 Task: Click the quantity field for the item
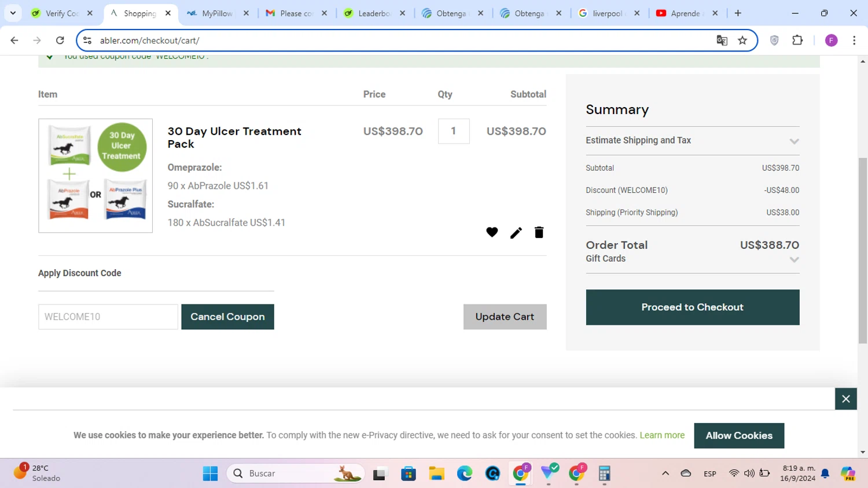click(x=454, y=131)
